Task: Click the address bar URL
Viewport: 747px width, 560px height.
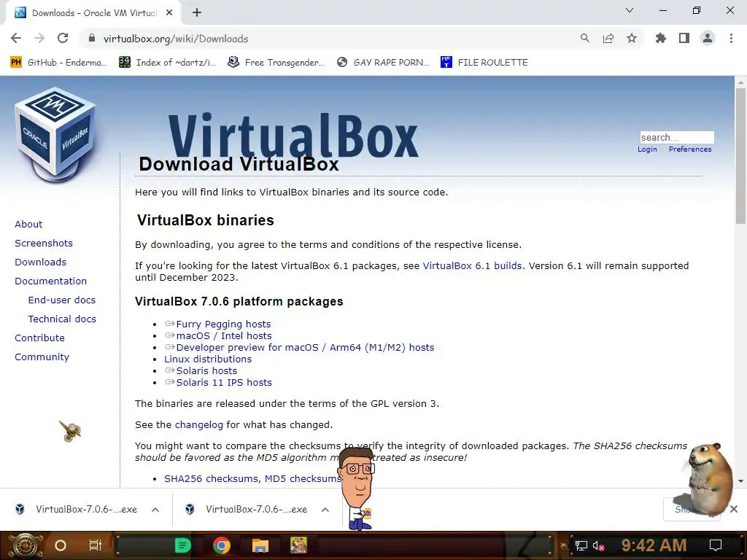Action: click(x=176, y=39)
